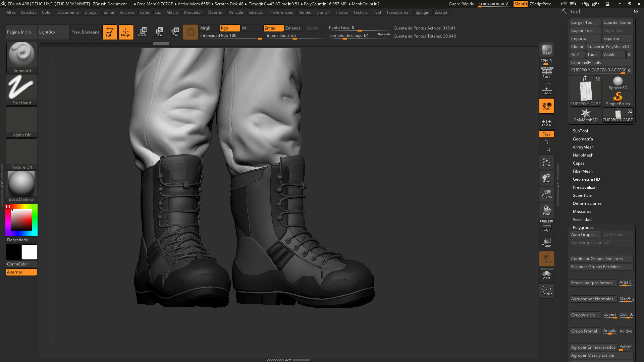Expand the Máscaras section

(582, 212)
